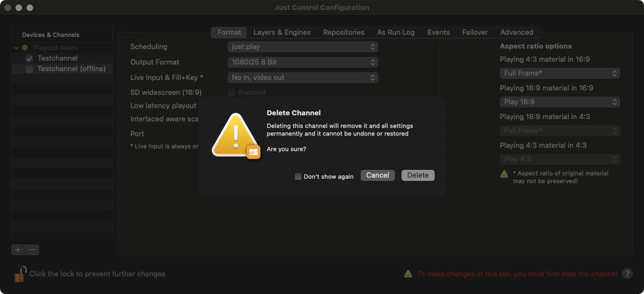Open the As Run Log tab

click(396, 33)
